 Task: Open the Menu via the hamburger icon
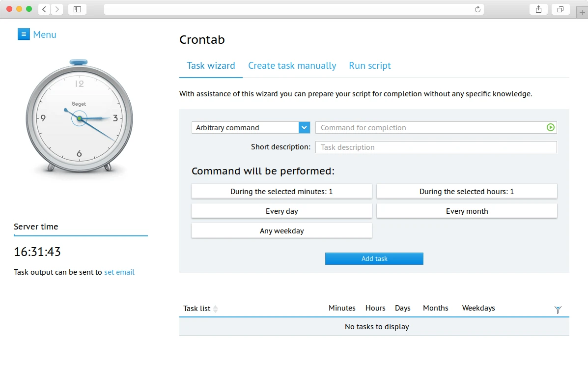(24, 34)
